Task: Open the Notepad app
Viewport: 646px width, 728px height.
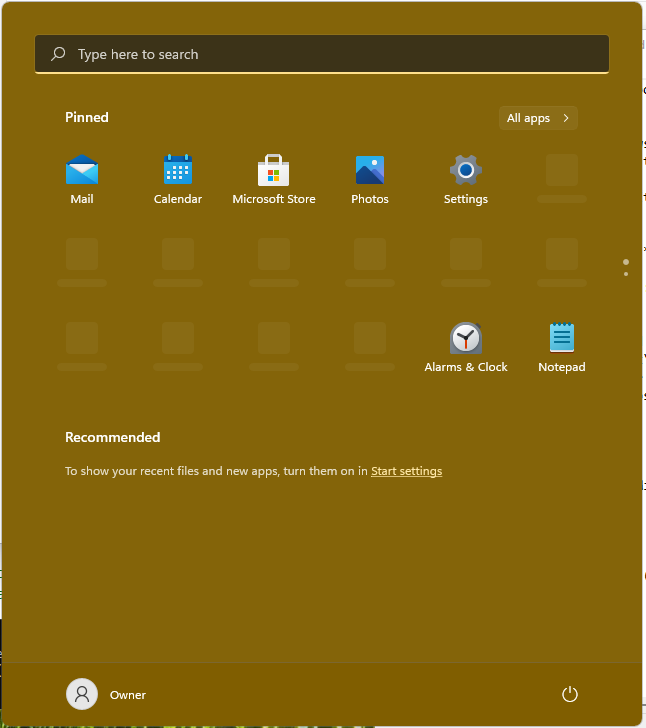Action: click(x=562, y=347)
